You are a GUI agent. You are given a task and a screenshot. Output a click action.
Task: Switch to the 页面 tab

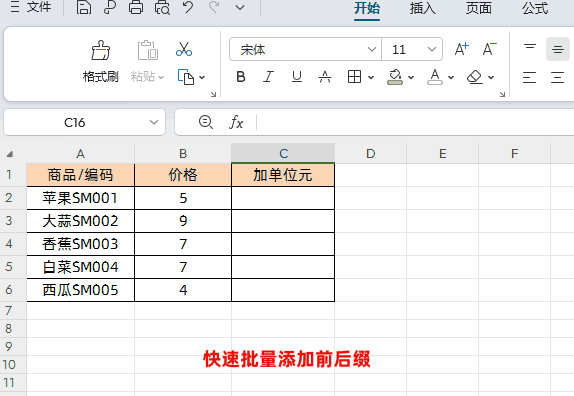[x=478, y=8]
